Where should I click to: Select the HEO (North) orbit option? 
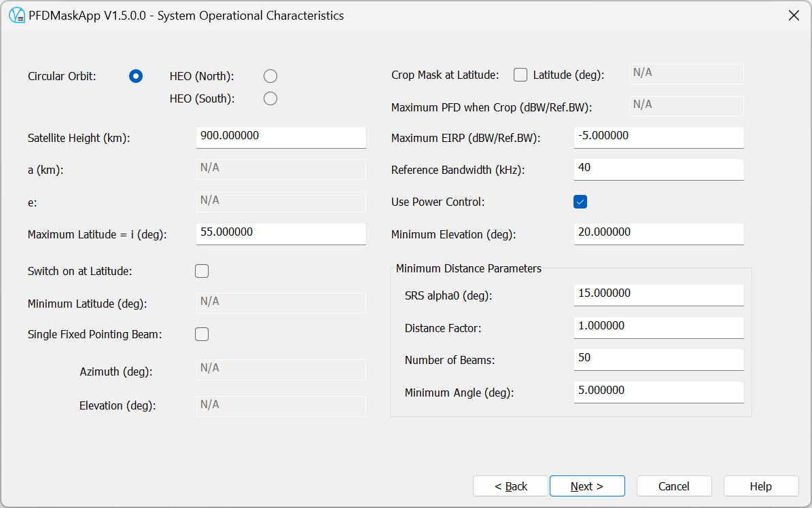[270, 76]
